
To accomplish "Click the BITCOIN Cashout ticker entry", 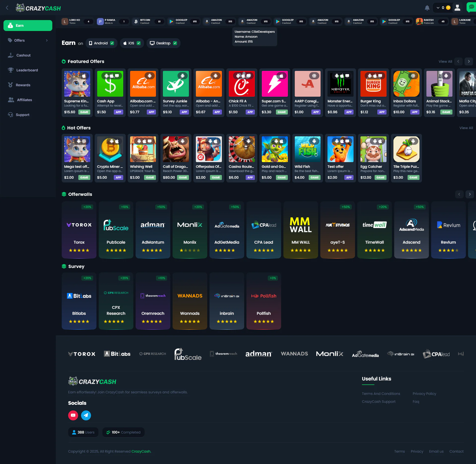I will coord(148,22).
